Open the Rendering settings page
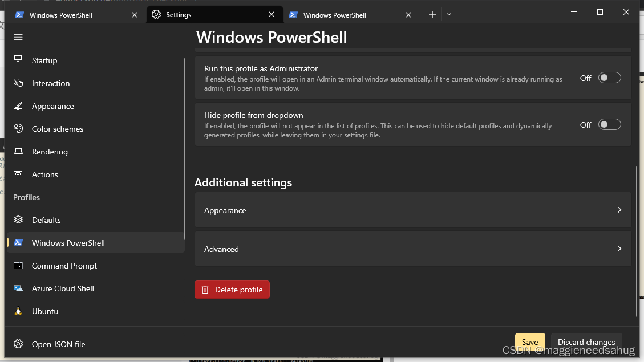 (x=95, y=152)
